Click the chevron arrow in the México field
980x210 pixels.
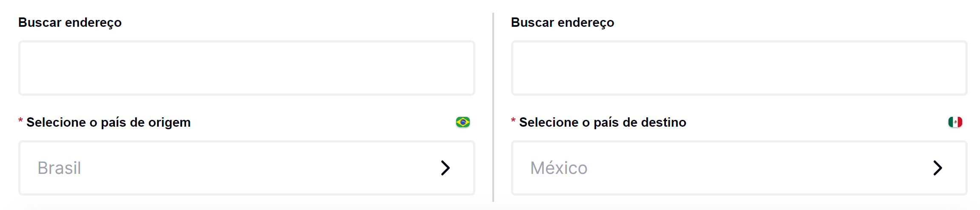click(937, 168)
